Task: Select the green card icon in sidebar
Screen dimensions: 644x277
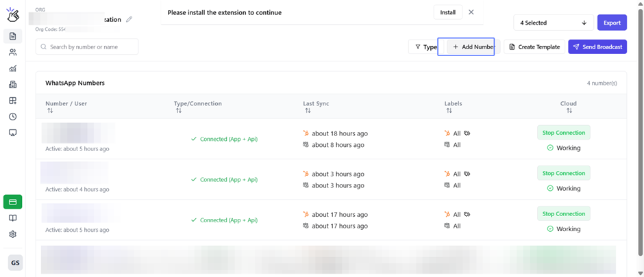Action: coord(12,202)
